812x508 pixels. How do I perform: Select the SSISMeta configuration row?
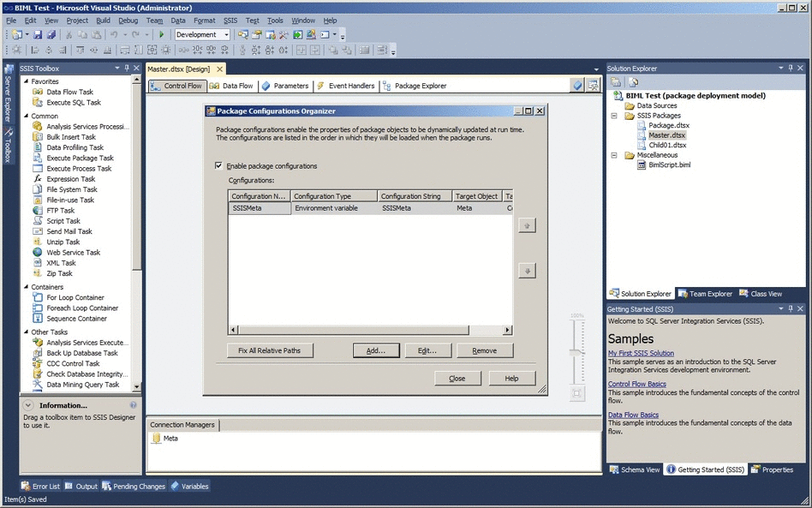tap(370, 208)
